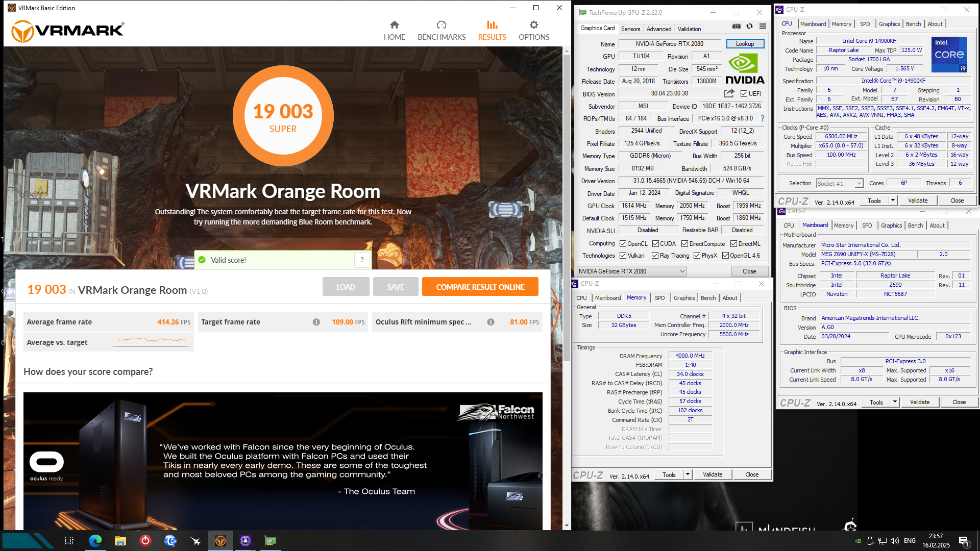Open the GPU selection dropdown in GPU-Z
Viewport: 980px width, 551px height.
pos(631,271)
